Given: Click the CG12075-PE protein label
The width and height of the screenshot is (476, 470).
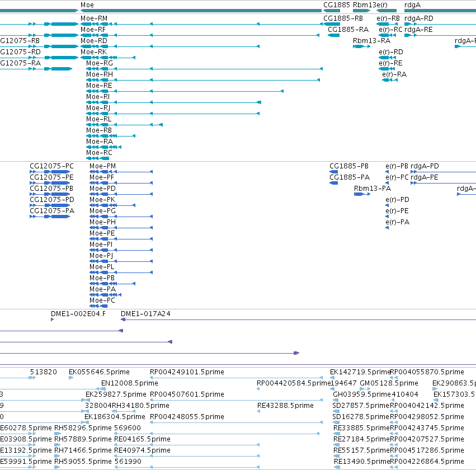Looking at the screenshot, I should [51, 177].
